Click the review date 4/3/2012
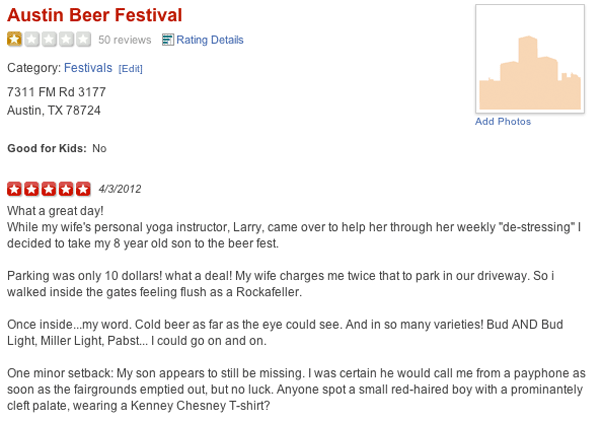The height and width of the screenshot is (421, 600). [x=120, y=189]
